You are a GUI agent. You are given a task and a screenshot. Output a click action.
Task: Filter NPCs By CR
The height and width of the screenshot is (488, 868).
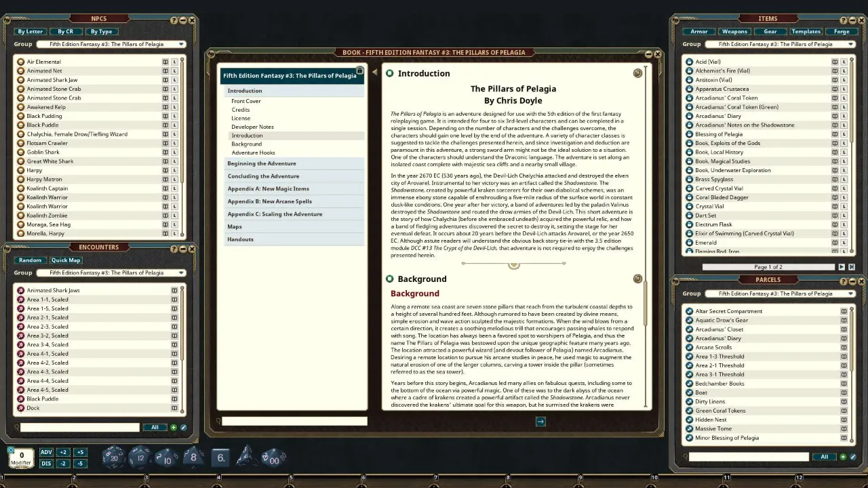pos(65,31)
